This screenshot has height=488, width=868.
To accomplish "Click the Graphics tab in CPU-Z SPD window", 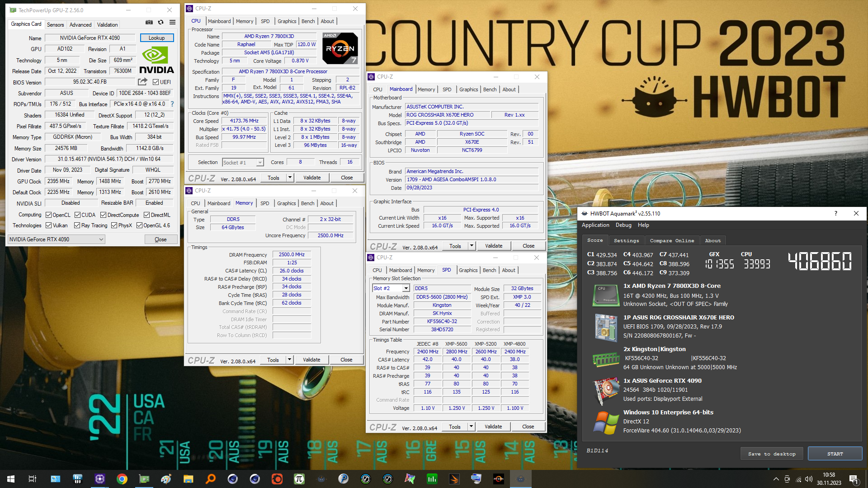I will tap(468, 270).
